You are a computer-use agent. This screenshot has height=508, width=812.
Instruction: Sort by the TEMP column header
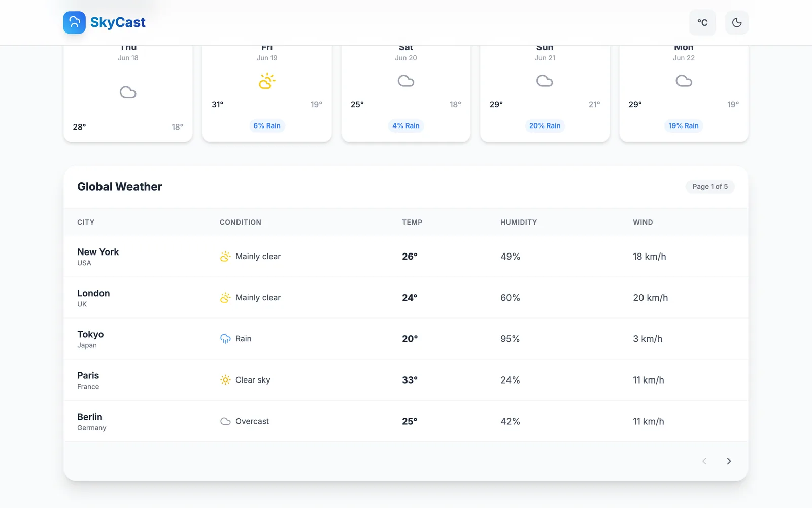[412, 222]
